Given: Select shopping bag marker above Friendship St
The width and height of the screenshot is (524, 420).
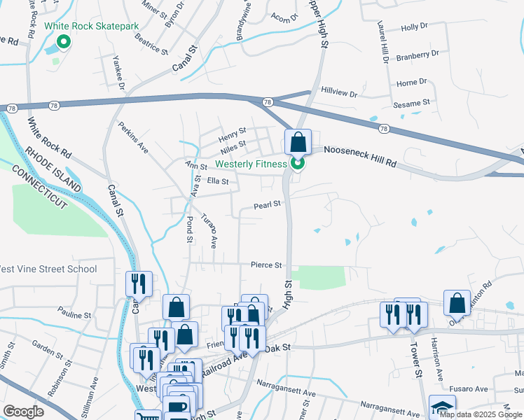Looking at the screenshot, I should [x=184, y=336].
